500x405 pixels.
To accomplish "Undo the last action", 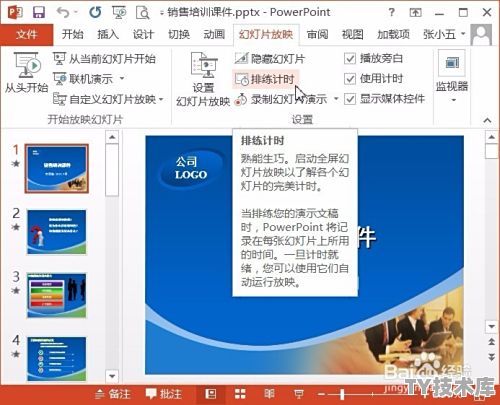I will click(63, 13).
